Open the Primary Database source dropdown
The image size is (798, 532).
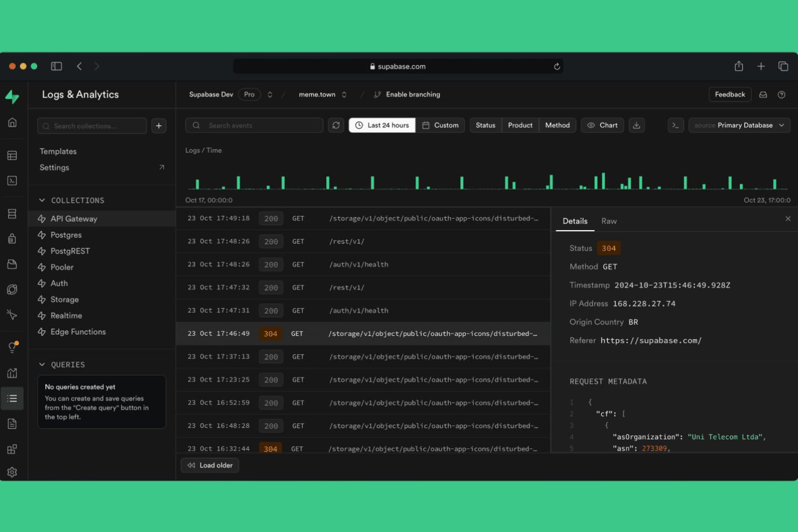pyautogui.click(x=739, y=125)
